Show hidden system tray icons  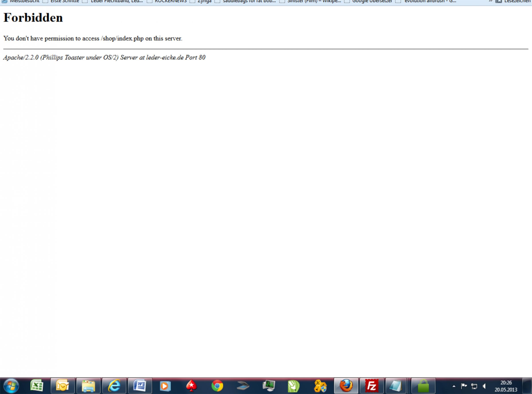tap(454, 386)
